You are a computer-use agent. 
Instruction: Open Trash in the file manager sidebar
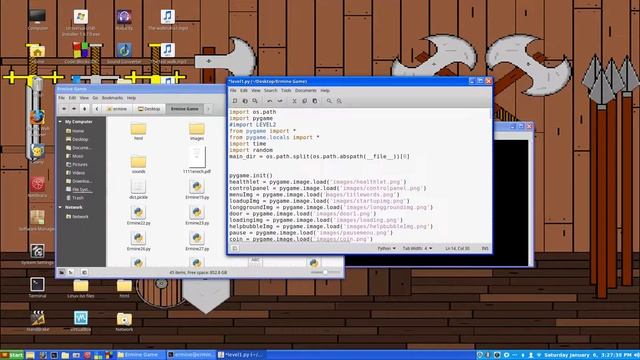click(76, 198)
